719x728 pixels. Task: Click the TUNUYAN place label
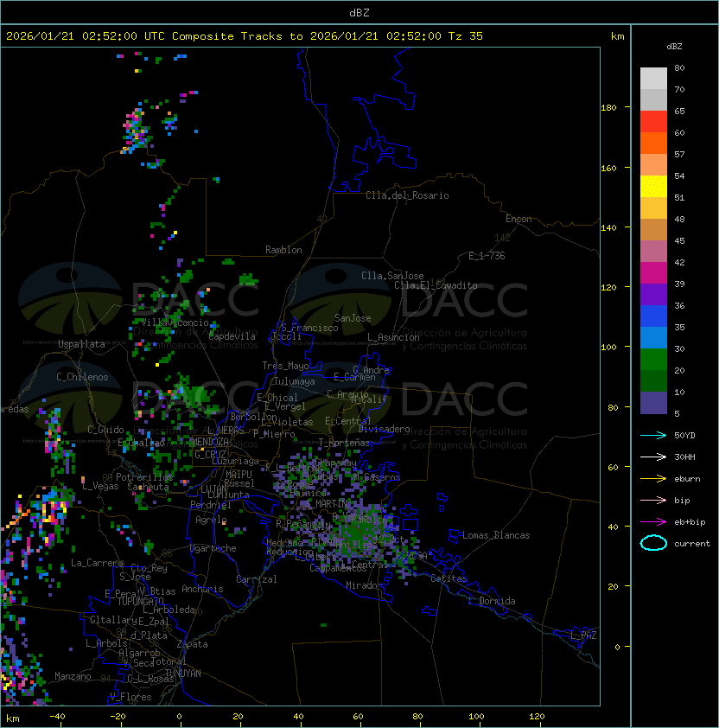183,674
